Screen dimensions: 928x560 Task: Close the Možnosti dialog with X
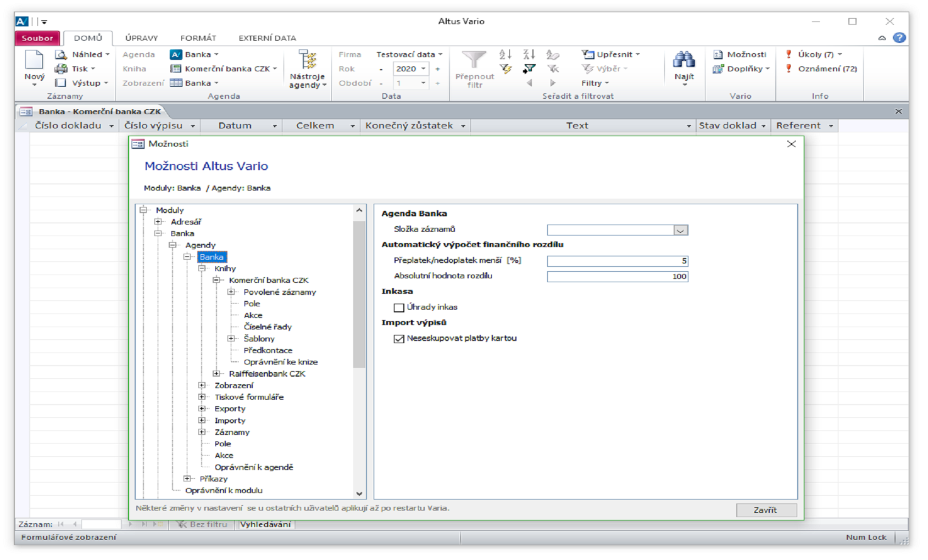pos(791,144)
